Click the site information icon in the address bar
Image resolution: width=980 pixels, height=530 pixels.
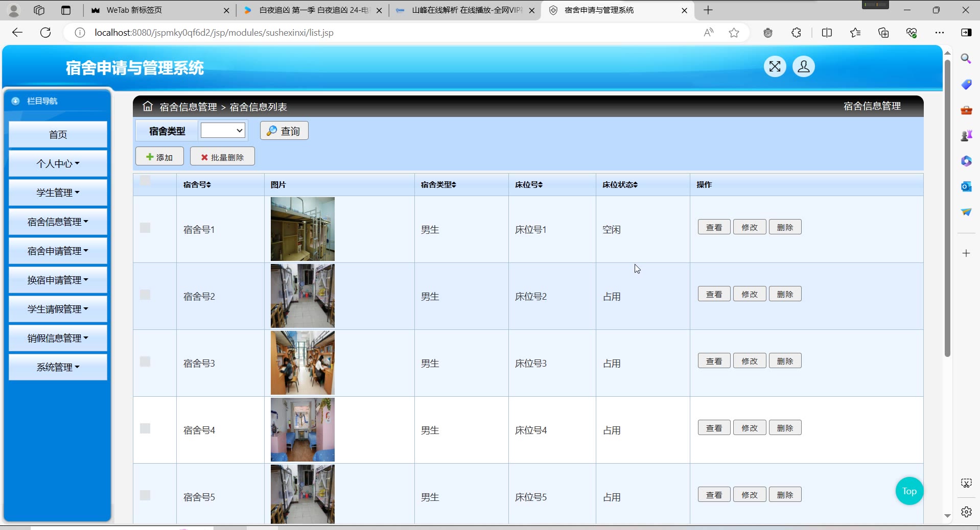(x=80, y=33)
